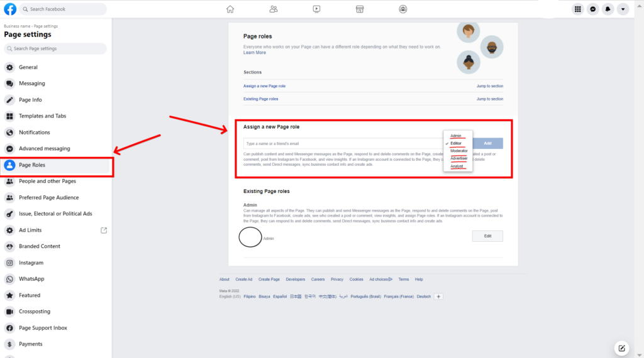The width and height of the screenshot is (644, 358).
Task: Click the Search Facebook field
Action: click(63, 9)
